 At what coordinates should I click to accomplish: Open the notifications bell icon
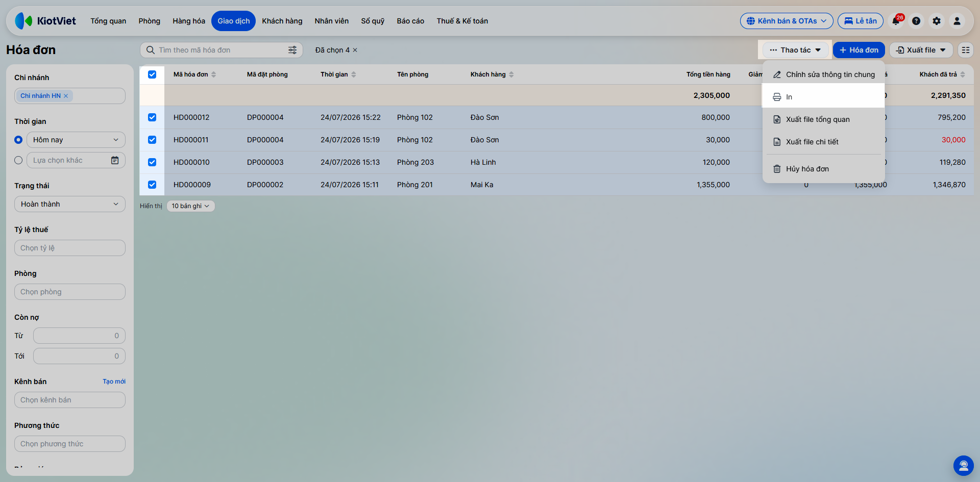896,21
